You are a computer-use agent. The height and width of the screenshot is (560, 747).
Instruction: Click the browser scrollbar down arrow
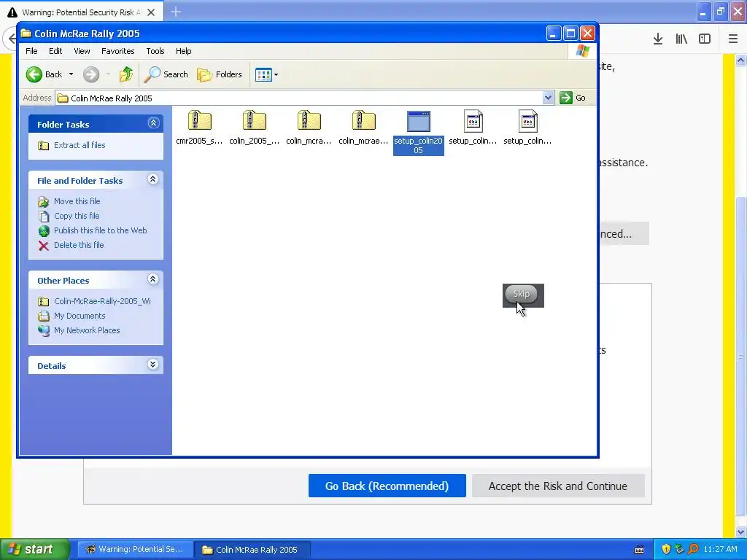[x=740, y=532]
